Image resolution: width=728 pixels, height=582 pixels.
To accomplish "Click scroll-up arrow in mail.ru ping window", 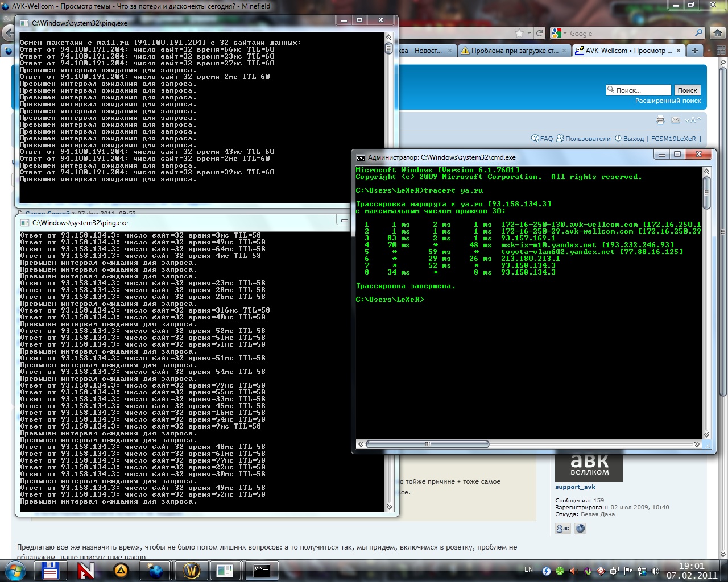I will pos(389,37).
